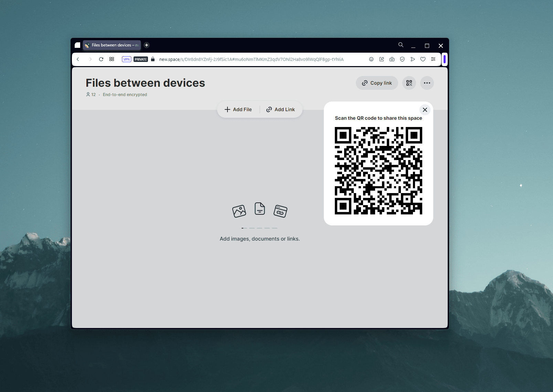
Task: Click the Copy link button
Action: click(x=377, y=83)
